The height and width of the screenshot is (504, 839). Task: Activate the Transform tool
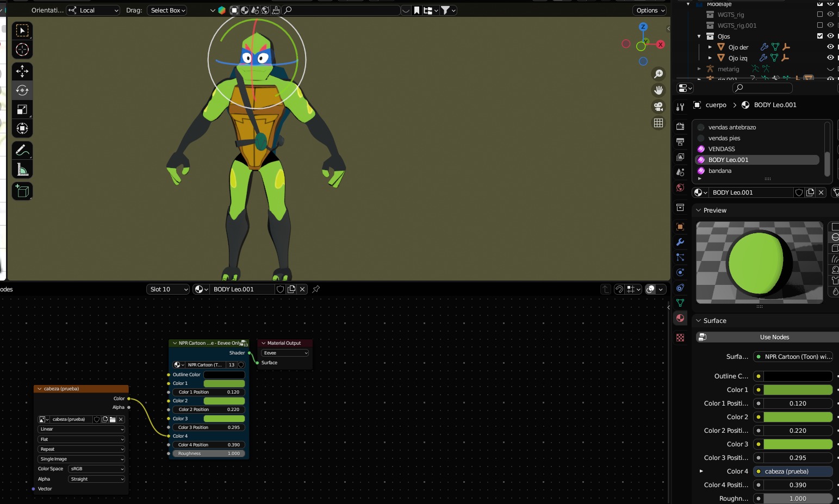tap(22, 128)
